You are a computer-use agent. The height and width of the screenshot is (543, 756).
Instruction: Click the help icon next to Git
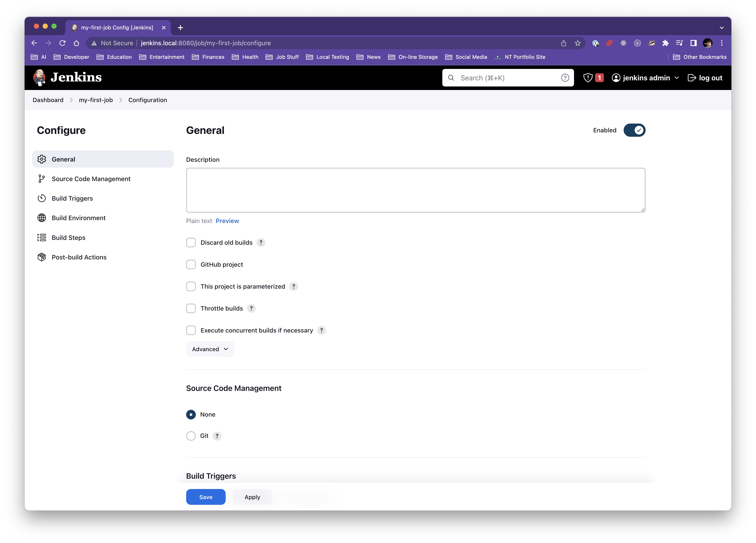[217, 436]
